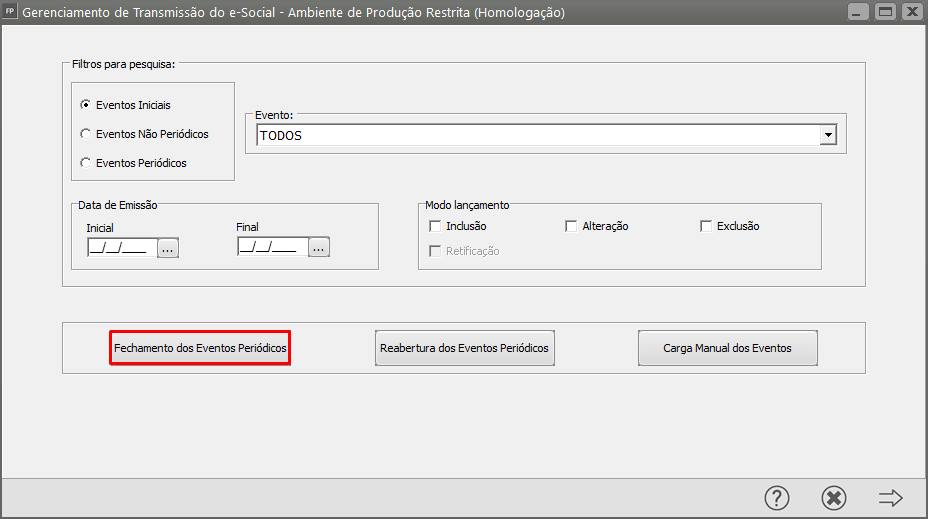Click Fechamento dos Eventos Periódicos button
The height and width of the screenshot is (519, 928).
tap(200, 348)
